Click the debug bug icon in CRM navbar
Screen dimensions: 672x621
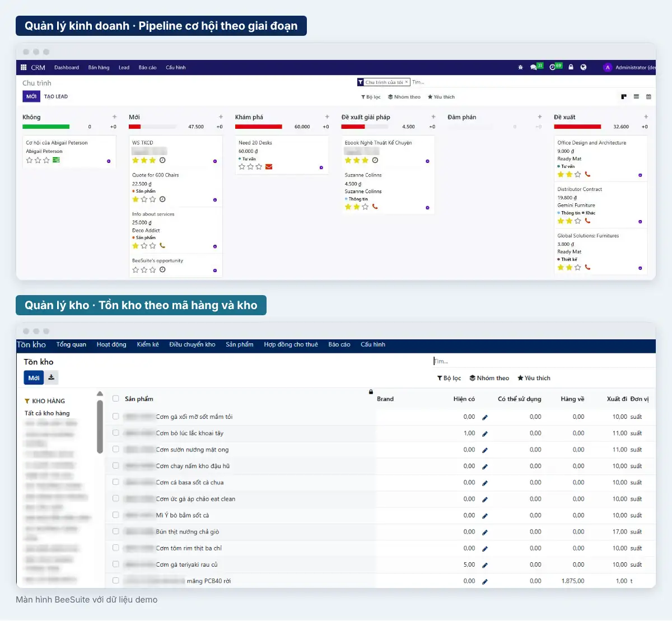520,67
